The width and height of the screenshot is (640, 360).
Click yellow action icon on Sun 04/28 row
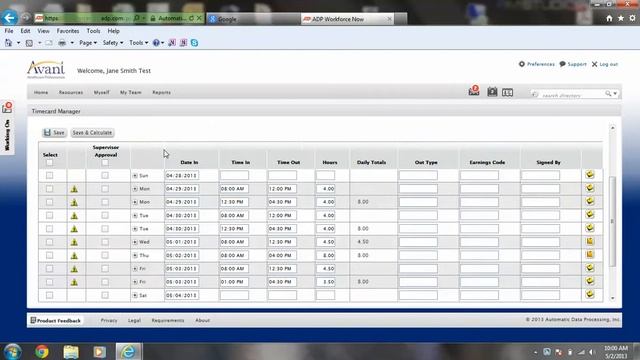590,175
